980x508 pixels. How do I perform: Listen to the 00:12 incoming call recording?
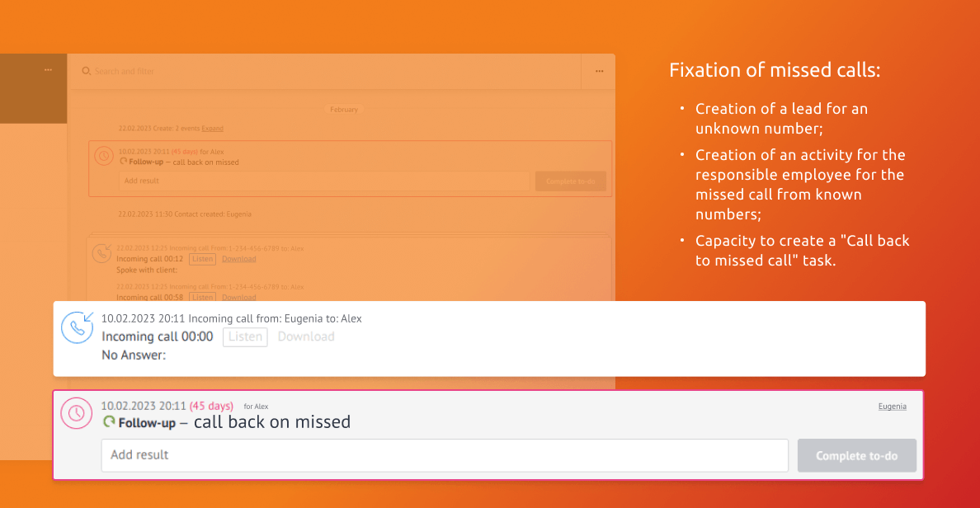(202, 259)
